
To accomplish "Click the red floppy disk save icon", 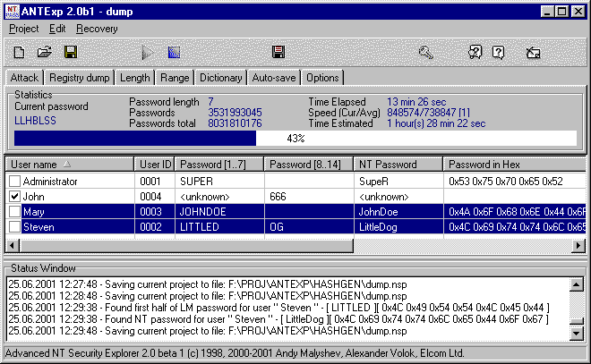I will pos(278,52).
